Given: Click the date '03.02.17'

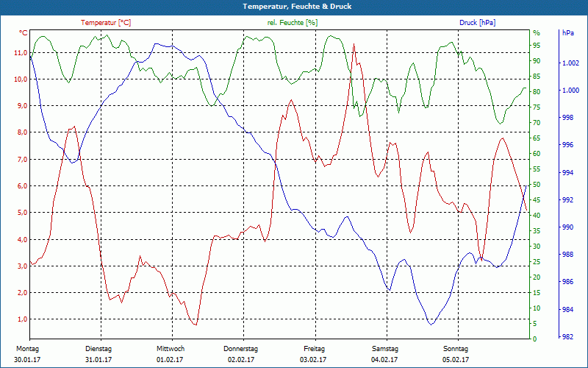Looking at the screenshot, I should point(313,360).
